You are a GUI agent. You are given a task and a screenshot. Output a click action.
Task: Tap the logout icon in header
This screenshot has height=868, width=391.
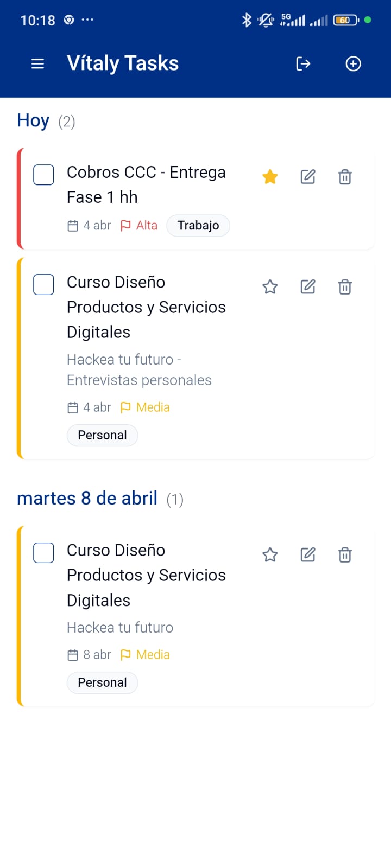click(x=303, y=64)
